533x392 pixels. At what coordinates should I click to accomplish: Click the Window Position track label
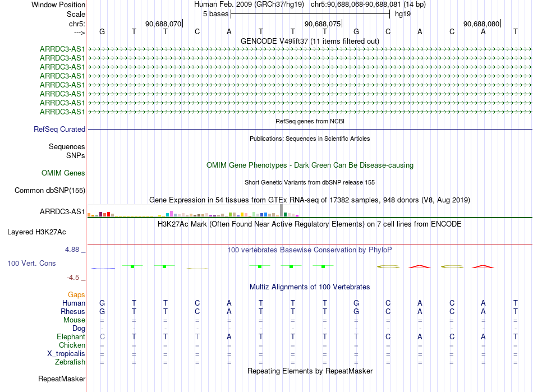[58, 4]
